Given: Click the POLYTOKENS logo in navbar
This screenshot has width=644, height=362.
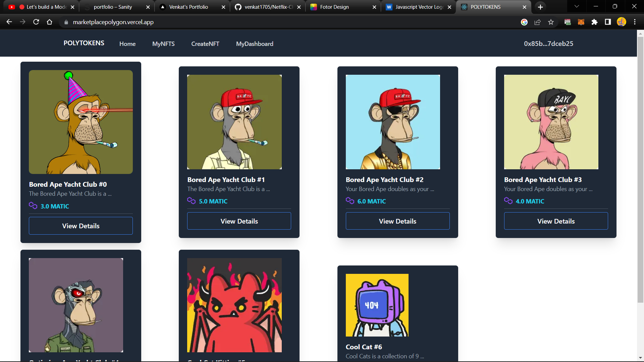Looking at the screenshot, I should pos(84,43).
